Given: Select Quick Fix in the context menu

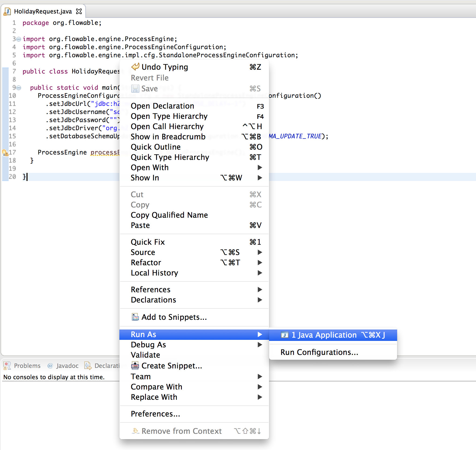Looking at the screenshot, I should [148, 242].
